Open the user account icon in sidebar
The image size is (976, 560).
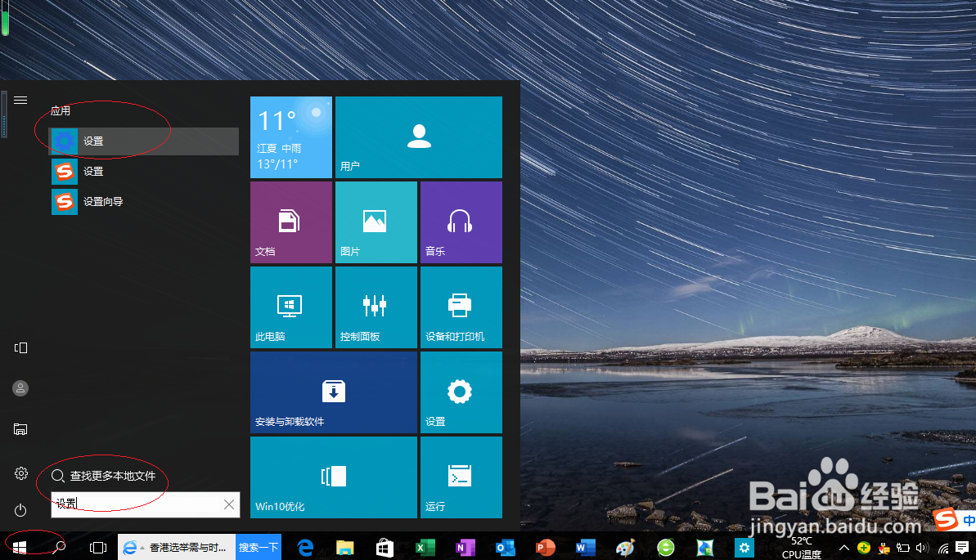click(20, 388)
